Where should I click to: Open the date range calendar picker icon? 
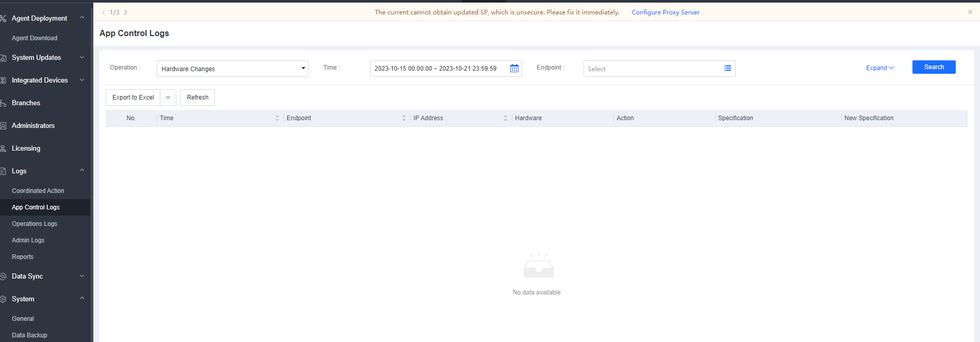click(x=514, y=69)
